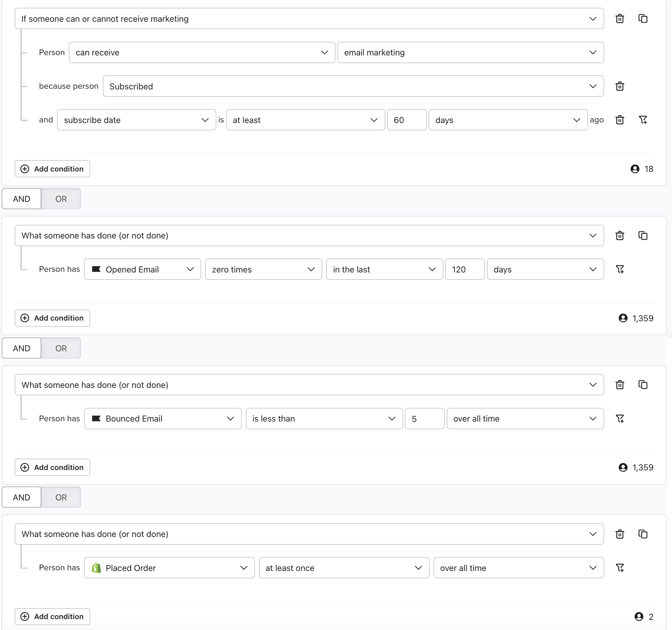Set second connector to AND
The width and height of the screenshot is (672, 630).
click(22, 348)
